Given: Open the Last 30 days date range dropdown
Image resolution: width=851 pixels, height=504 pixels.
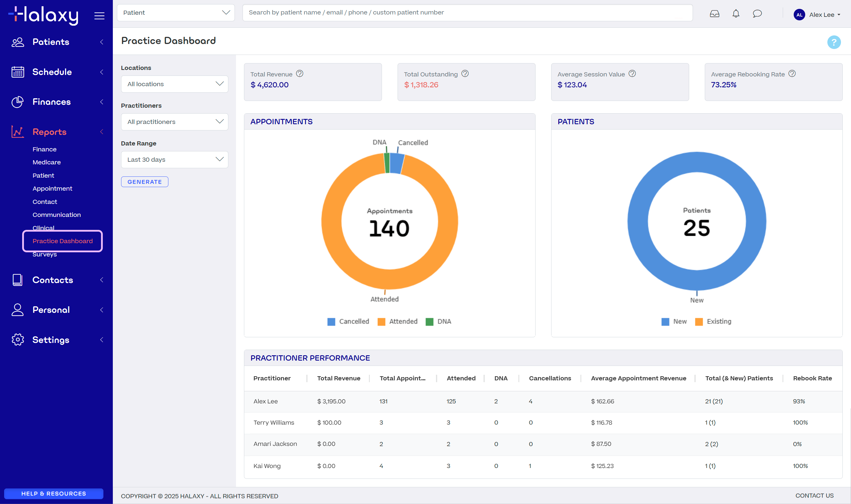Looking at the screenshot, I should point(174,160).
